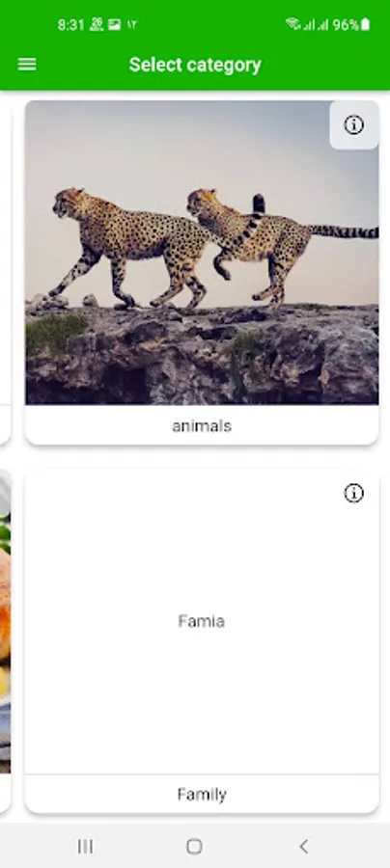Tap the Android recent apps button
The width and height of the screenshot is (390, 868).
pyautogui.click(x=85, y=846)
